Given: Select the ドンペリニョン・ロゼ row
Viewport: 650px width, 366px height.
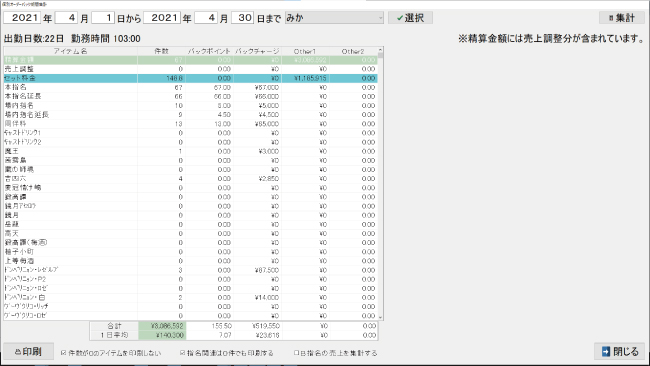Looking at the screenshot, I should (191, 288).
